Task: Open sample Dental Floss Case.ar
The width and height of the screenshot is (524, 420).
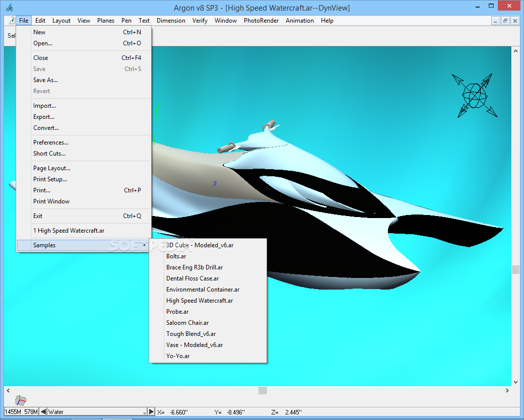Action: [208, 278]
